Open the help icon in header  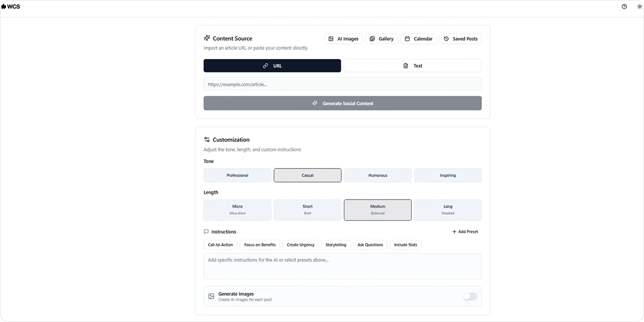[624, 6]
